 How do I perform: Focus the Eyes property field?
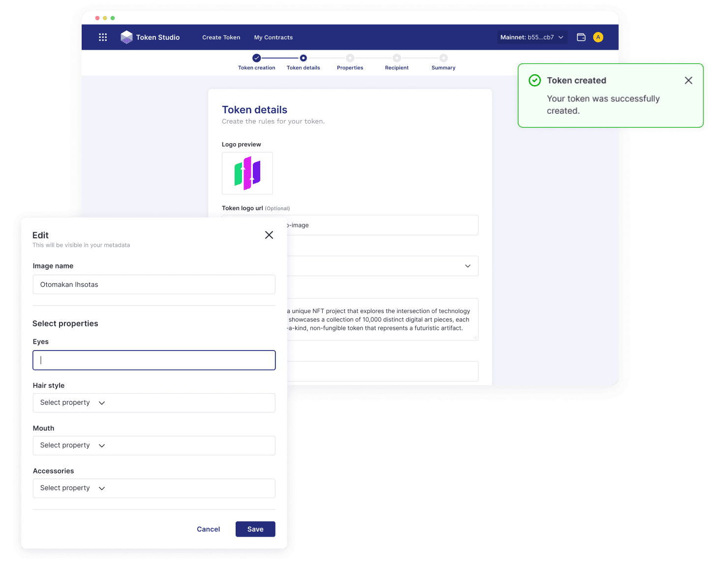(x=154, y=360)
